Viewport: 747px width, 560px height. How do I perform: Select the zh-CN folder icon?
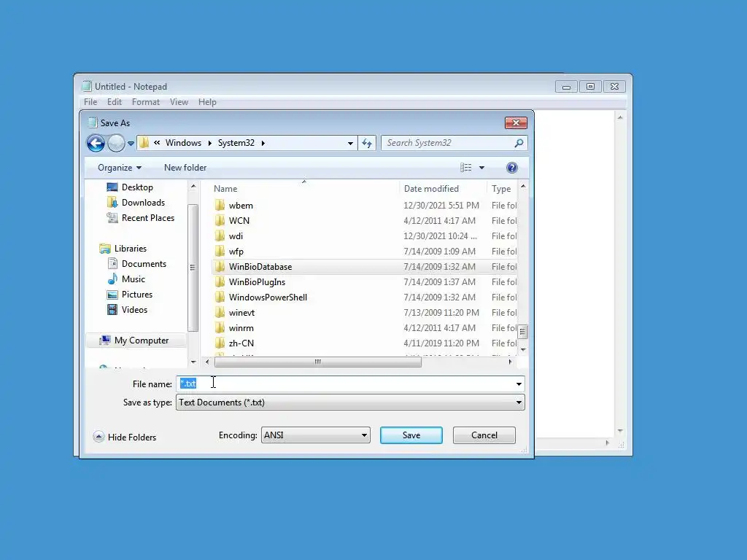tap(220, 343)
